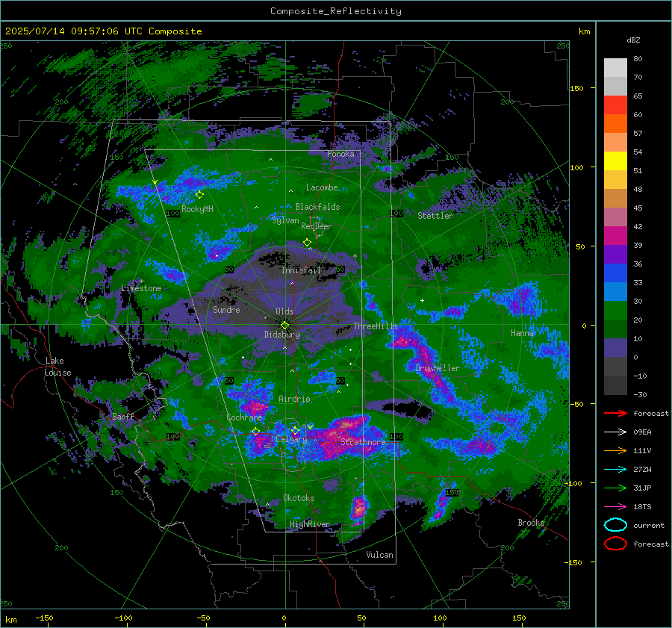Click the 33 dBZ blue color swatch

[615, 291]
